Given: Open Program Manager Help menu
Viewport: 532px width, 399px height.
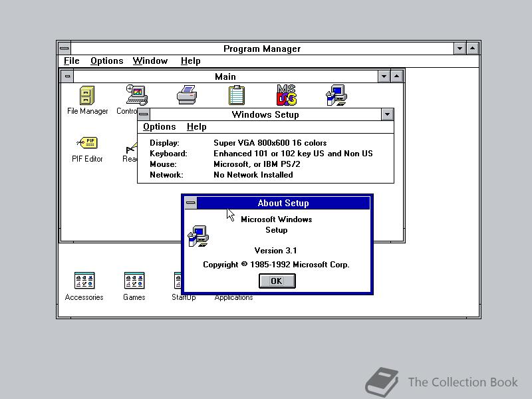Looking at the screenshot, I should coord(190,61).
